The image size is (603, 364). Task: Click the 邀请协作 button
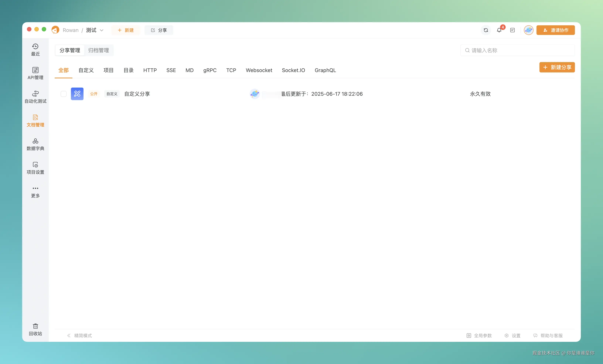coord(555,30)
